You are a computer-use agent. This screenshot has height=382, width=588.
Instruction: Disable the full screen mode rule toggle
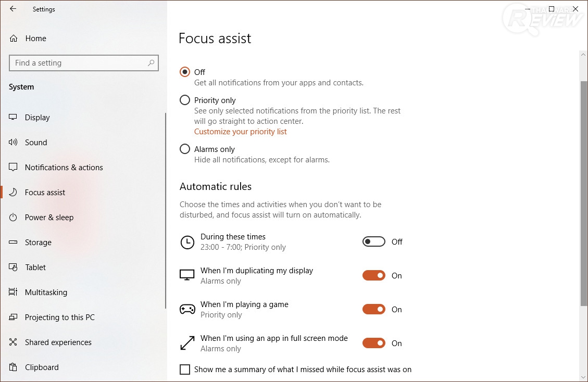[374, 343]
